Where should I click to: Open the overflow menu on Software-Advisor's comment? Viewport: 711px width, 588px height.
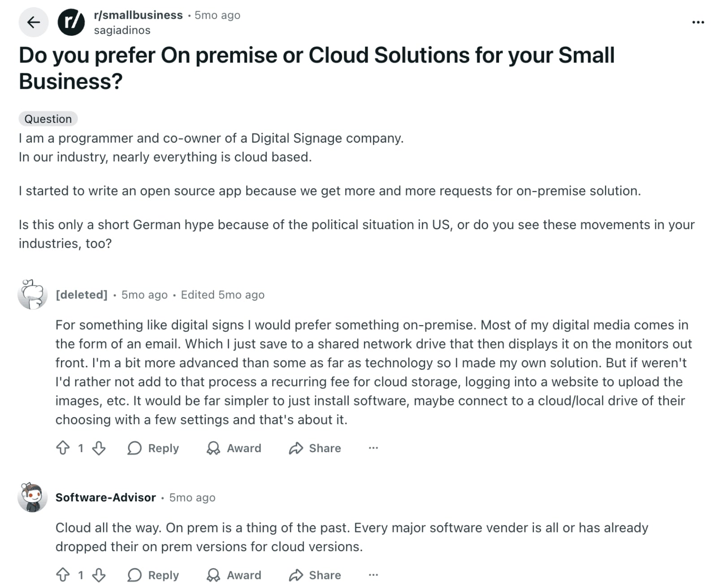click(373, 575)
